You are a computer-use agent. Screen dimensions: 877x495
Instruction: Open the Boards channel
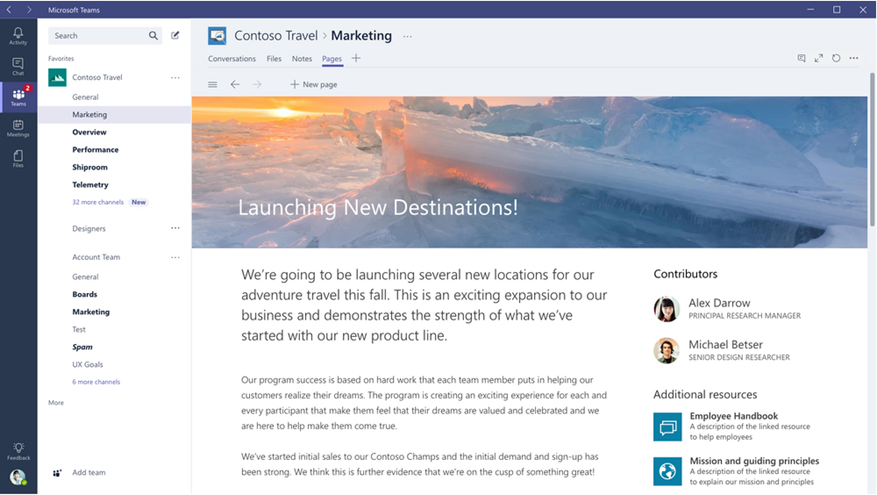[x=84, y=294]
